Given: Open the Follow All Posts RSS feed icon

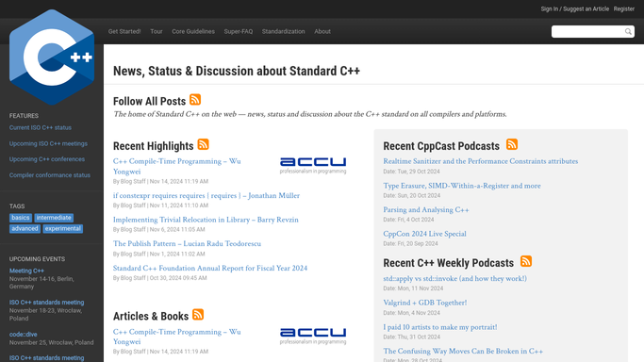Looking at the screenshot, I should click(195, 100).
